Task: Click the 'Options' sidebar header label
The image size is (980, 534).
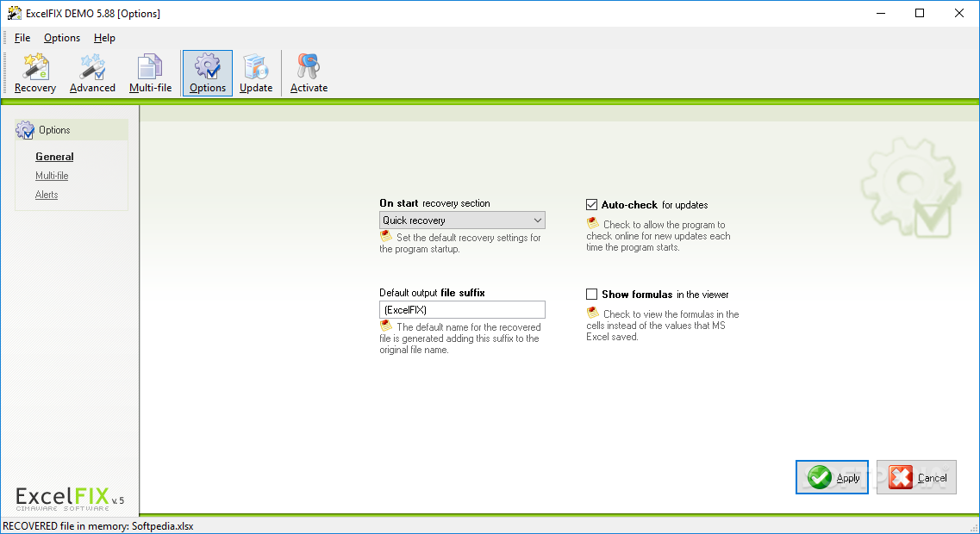Action: point(54,130)
